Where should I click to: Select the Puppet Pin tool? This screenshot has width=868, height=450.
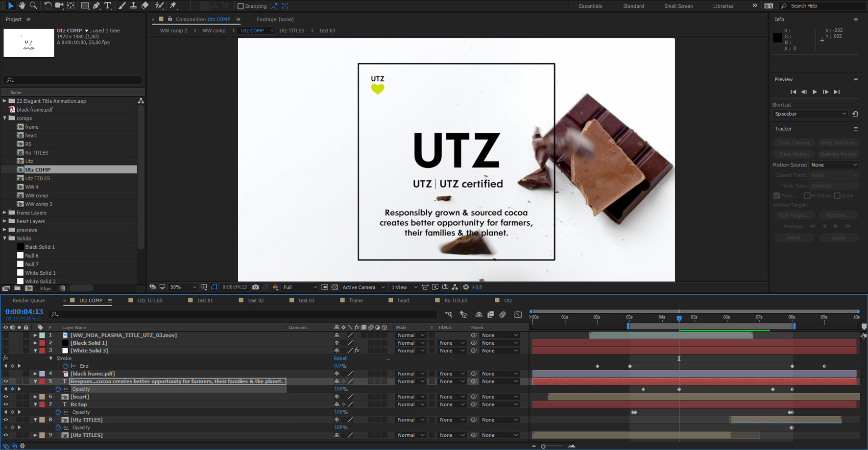(173, 5)
